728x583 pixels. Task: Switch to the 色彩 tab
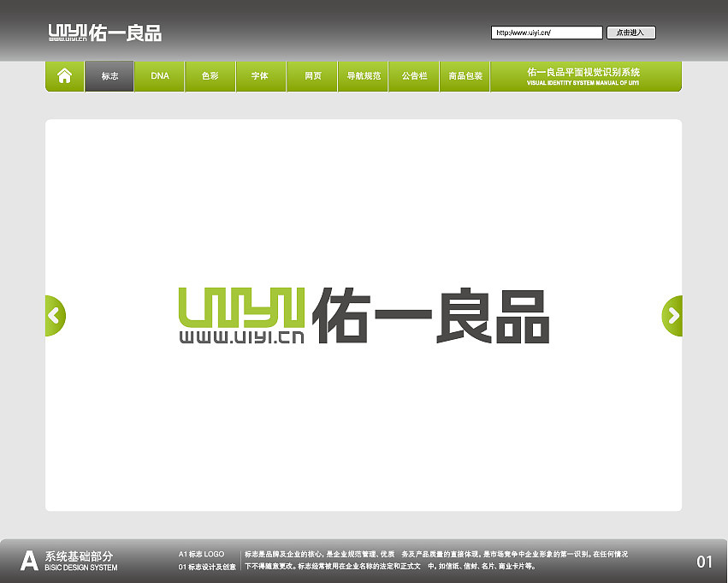[210, 76]
